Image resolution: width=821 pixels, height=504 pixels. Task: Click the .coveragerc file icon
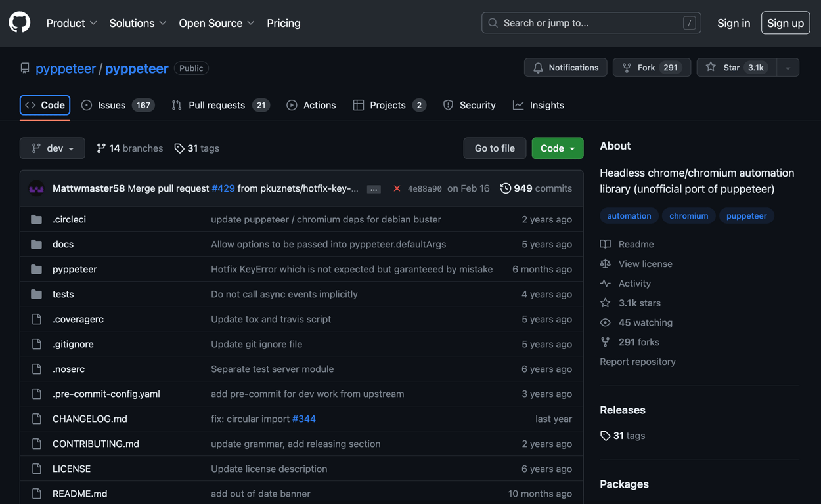37,319
